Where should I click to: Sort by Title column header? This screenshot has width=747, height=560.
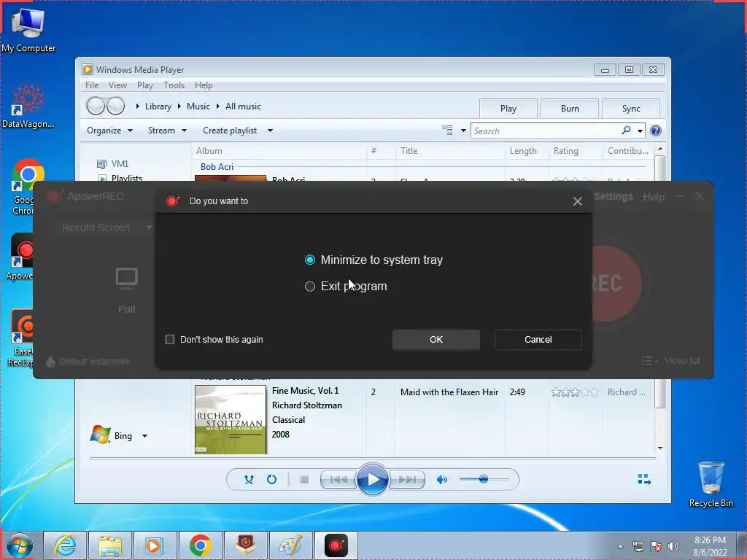pos(409,151)
